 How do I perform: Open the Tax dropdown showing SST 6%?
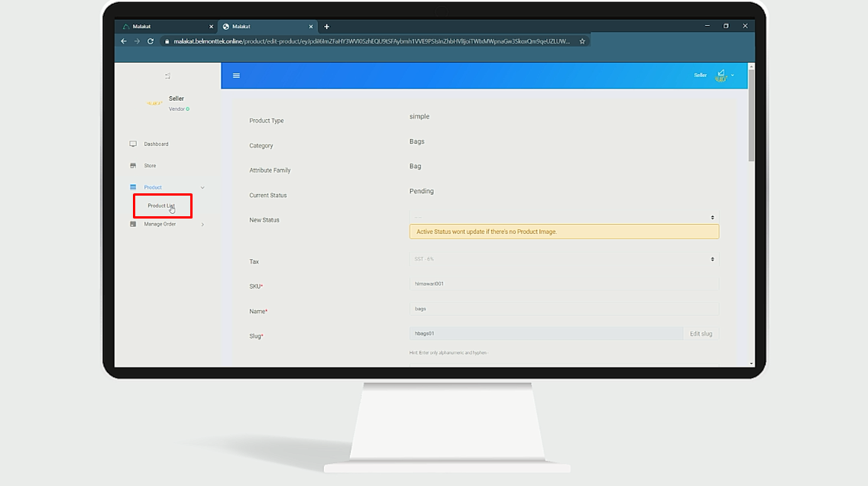[564, 259]
